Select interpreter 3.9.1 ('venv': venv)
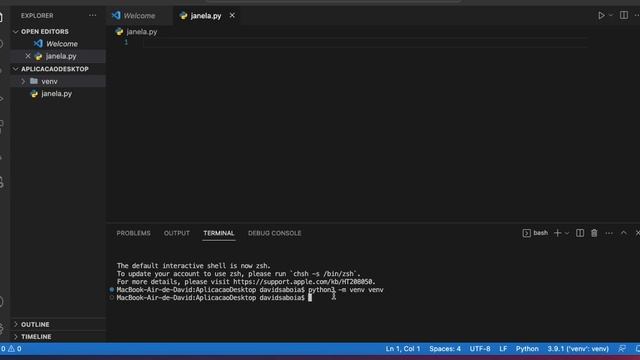 coord(578,349)
